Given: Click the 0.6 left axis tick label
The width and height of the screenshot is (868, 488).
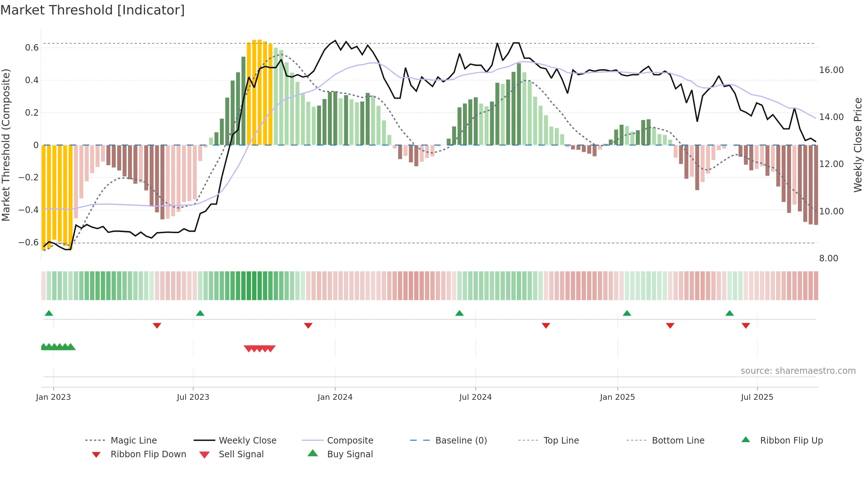Looking at the screenshot, I should (x=32, y=48).
